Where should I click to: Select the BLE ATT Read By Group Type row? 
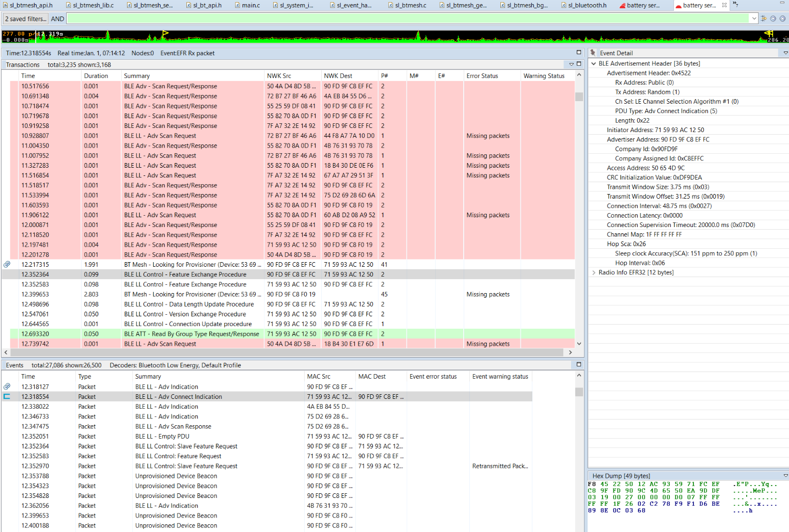(x=191, y=334)
